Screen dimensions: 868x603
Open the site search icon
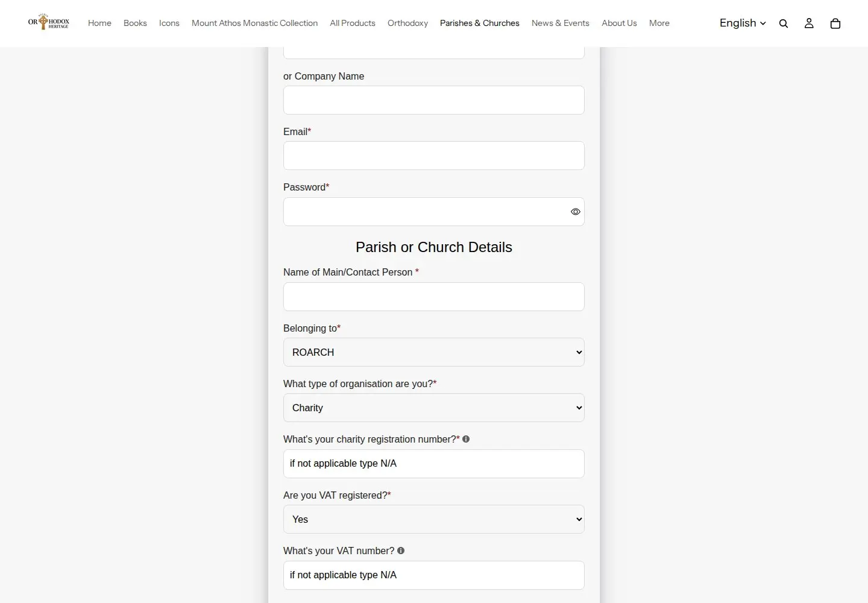tap(784, 24)
